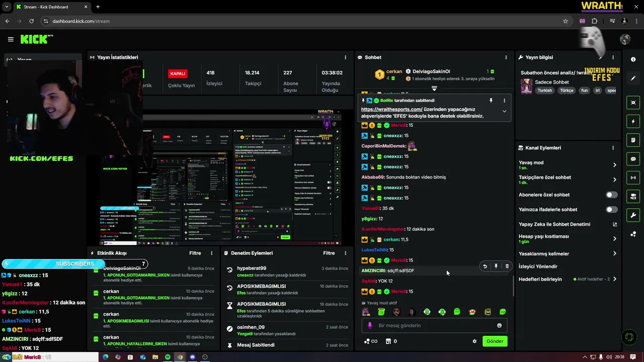Screen dimensions: 644x362
Task: Click the Turkish tag in stream info
Action: coord(544,90)
